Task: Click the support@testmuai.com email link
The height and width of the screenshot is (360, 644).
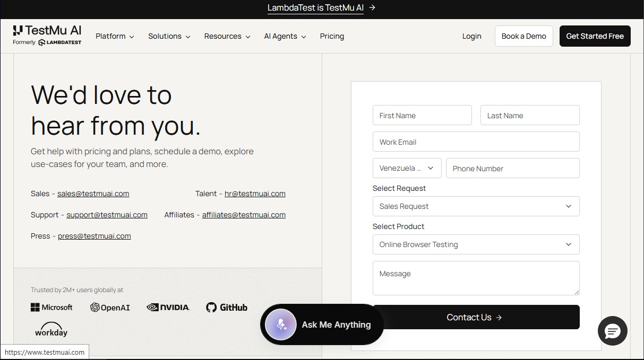Action: point(107,215)
